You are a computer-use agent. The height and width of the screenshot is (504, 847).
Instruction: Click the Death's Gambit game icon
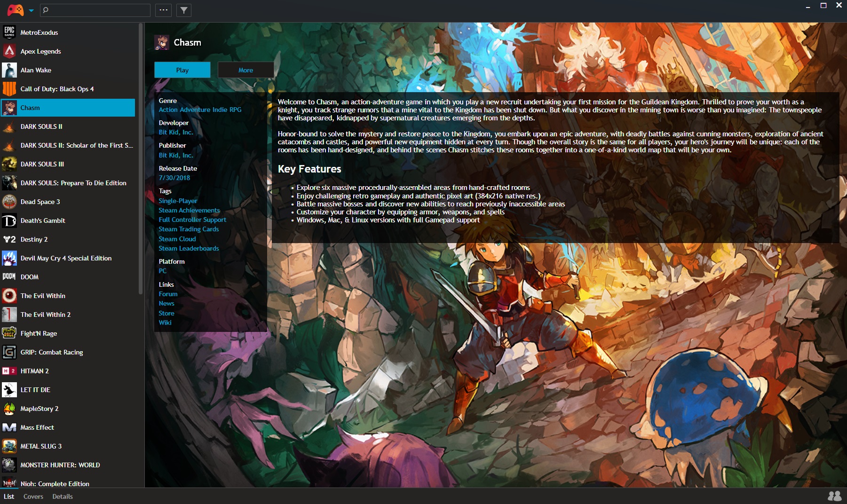[x=9, y=220]
